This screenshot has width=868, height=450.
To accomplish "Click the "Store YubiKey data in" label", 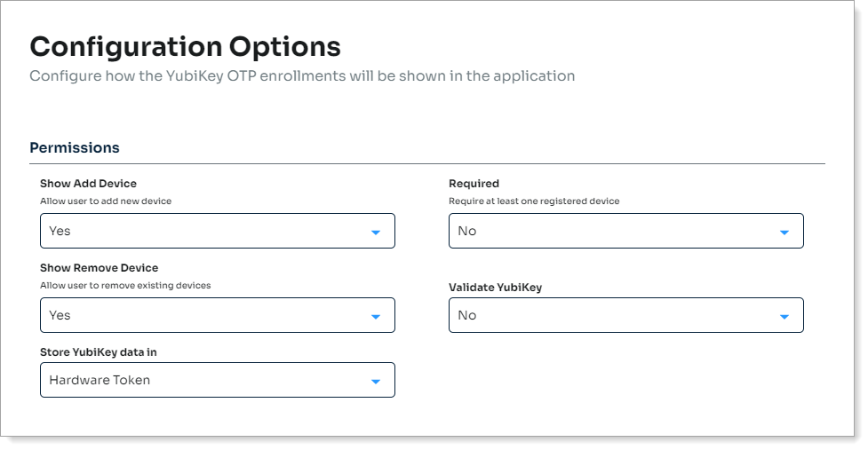I will coord(98,352).
